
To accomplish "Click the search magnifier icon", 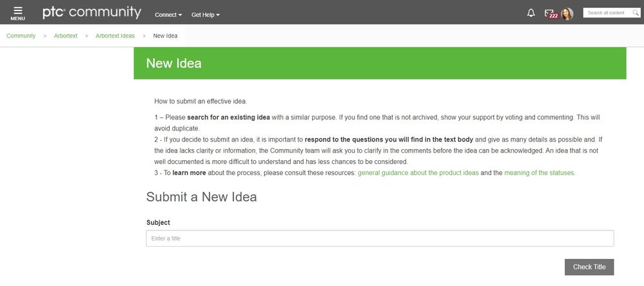I will pyautogui.click(x=636, y=13).
